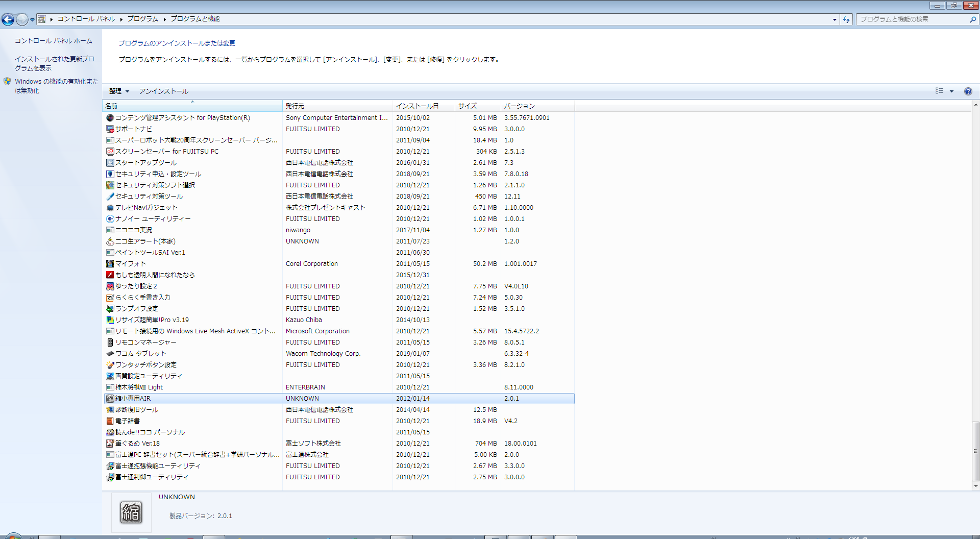Change the view with the view mode button

(x=940, y=91)
